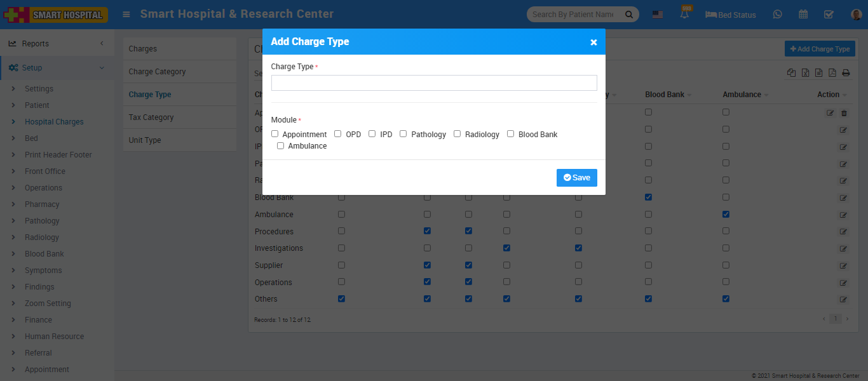The width and height of the screenshot is (868, 381).
Task: Enable the Pathology module checkbox
Action: (x=403, y=134)
